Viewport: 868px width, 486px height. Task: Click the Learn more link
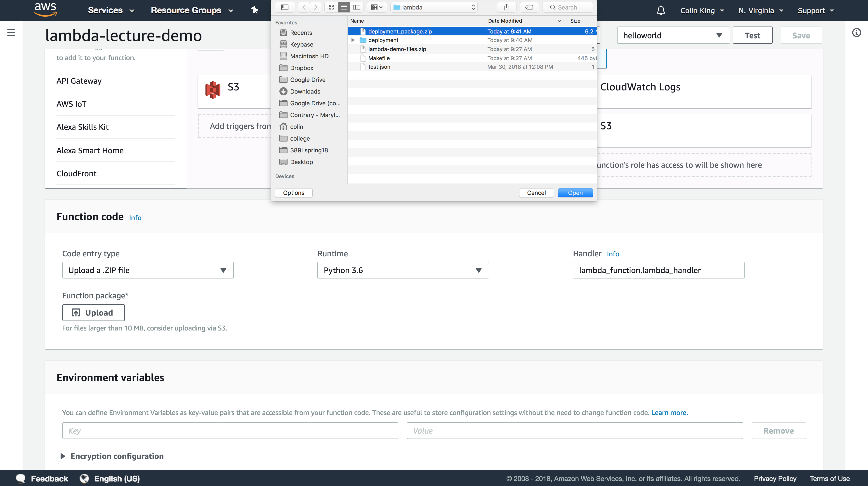coord(669,413)
